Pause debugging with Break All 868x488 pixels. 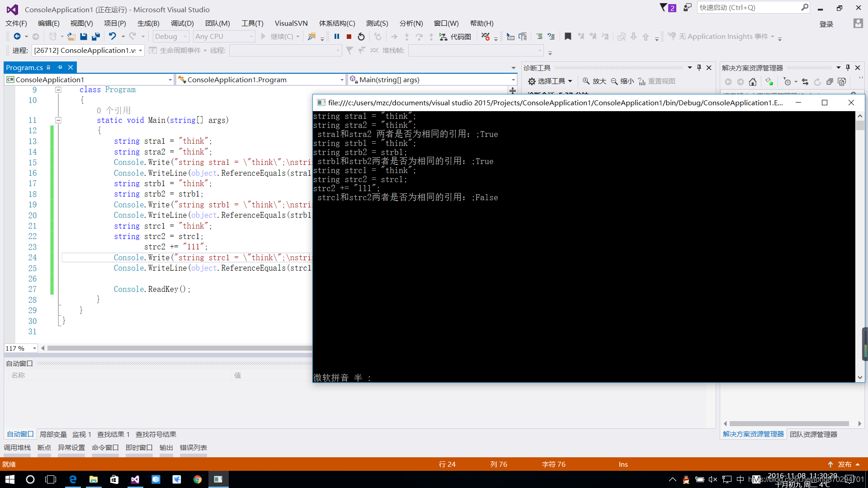tap(337, 37)
